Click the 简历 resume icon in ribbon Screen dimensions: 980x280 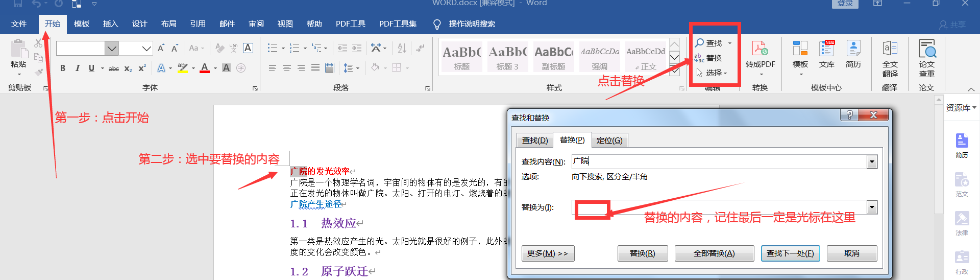[x=853, y=49]
